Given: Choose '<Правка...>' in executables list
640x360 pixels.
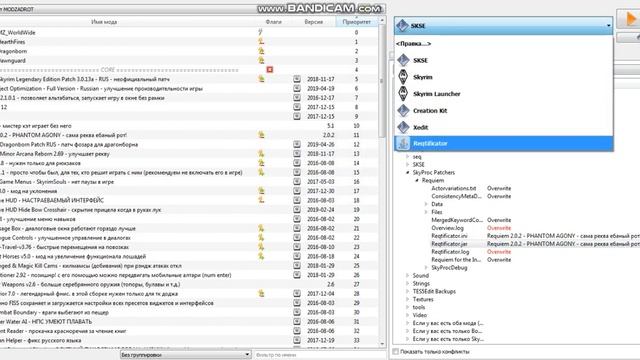Looking at the screenshot, I should (x=504, y=44).
